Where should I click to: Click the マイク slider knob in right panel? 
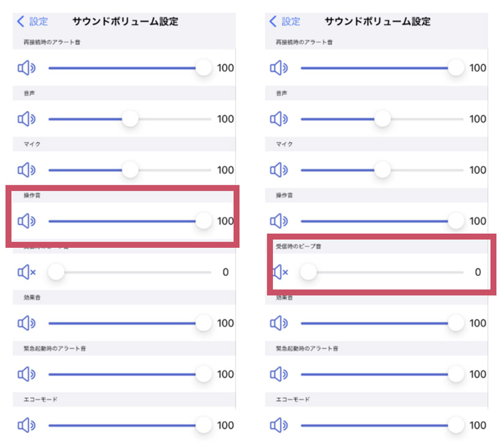382,170
